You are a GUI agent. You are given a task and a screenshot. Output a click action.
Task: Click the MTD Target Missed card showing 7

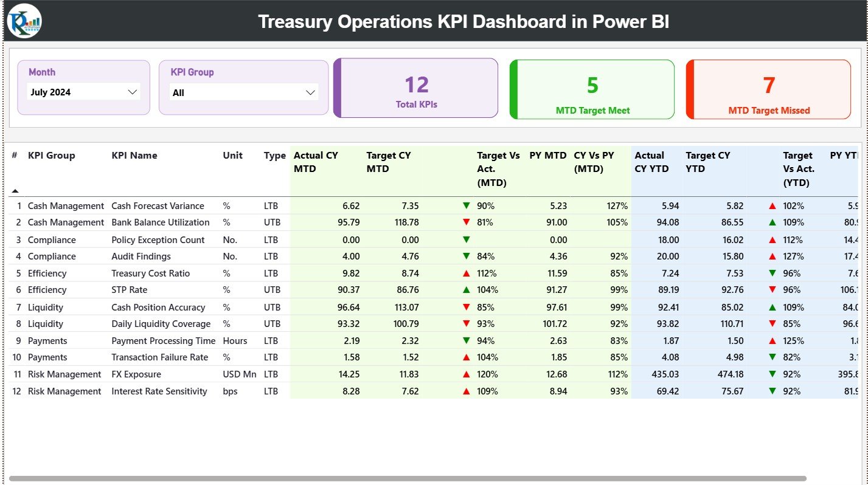(768, 89)
